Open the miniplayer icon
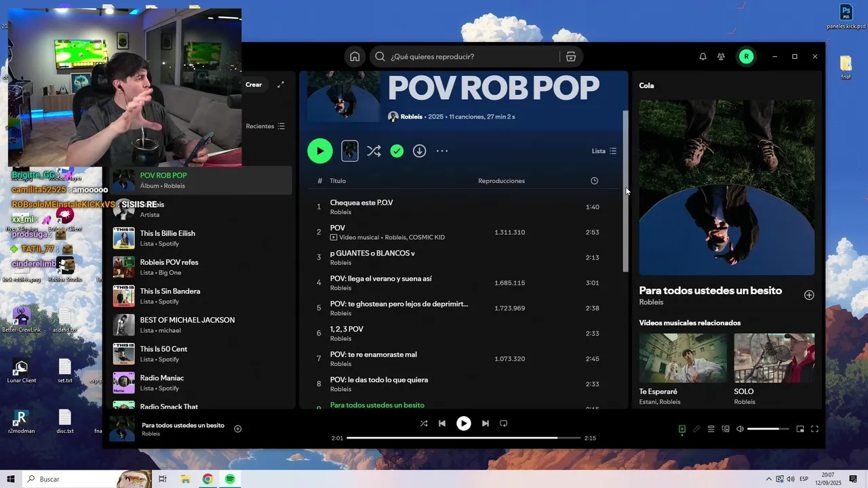The width and height of the screenshot is (868, 488). click(800, 429)
